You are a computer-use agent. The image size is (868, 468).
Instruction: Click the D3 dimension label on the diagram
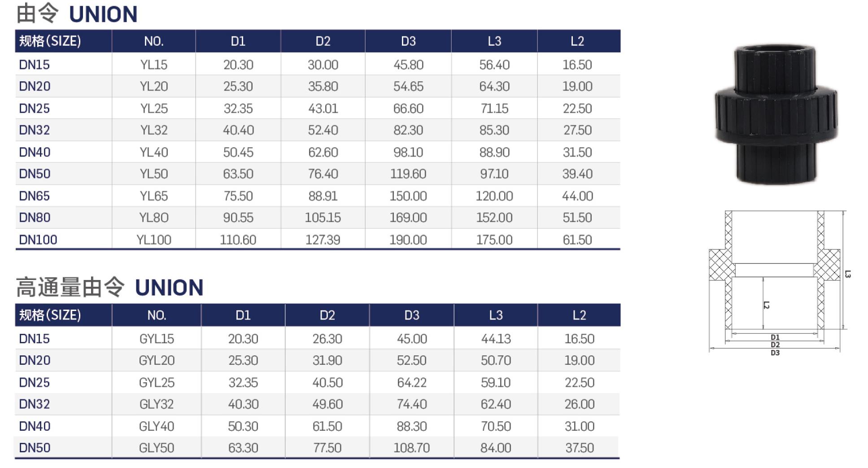pos(775,353)
